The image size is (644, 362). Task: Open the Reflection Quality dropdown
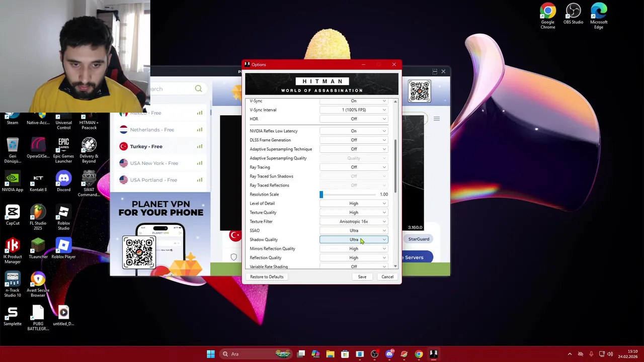(354, 258)
